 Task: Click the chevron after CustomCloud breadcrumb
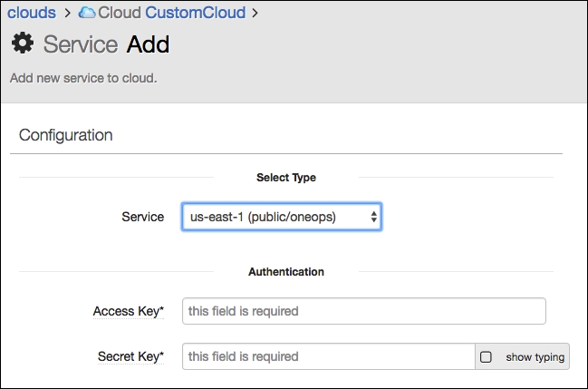255,13
